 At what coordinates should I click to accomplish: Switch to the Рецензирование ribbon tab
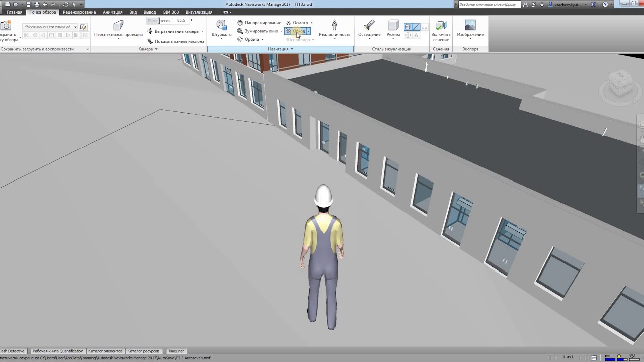point(79,12)
